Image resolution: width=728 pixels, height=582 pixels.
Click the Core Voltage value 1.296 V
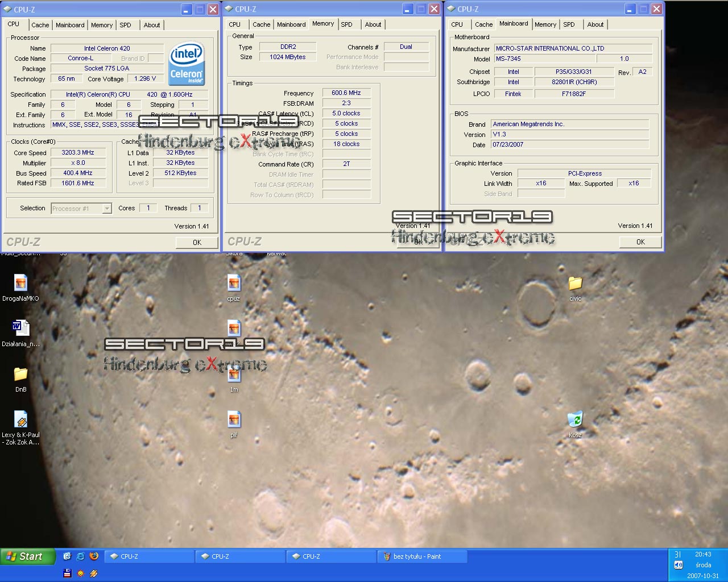click(x=145, y=78)
